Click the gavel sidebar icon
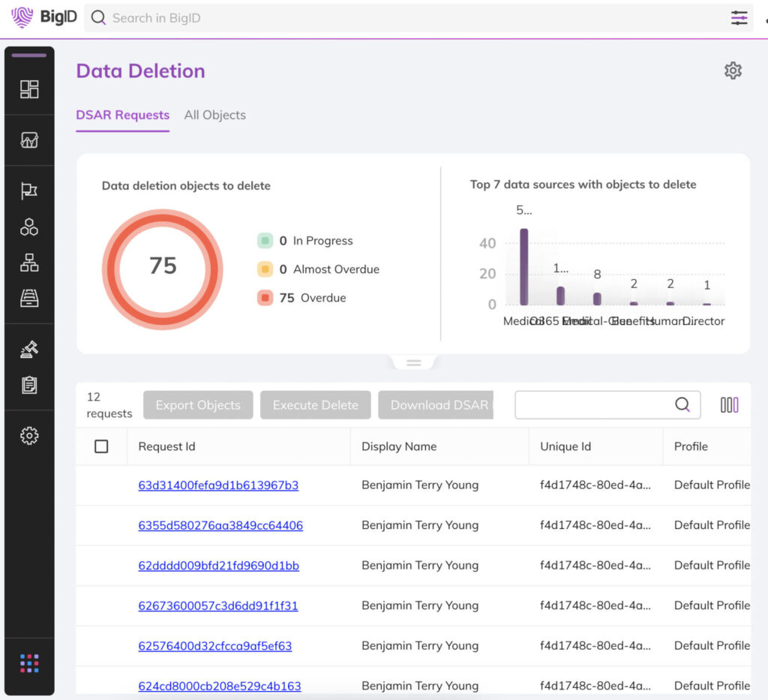768x700 pixels. (x=29, y=349)
